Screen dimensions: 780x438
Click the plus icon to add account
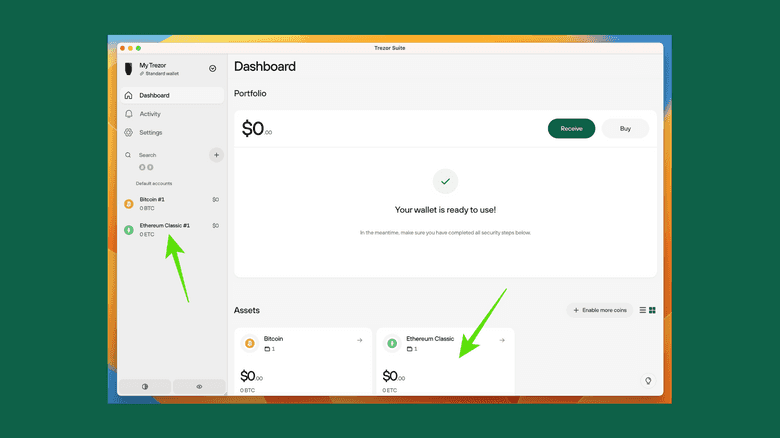pos(215,155)
